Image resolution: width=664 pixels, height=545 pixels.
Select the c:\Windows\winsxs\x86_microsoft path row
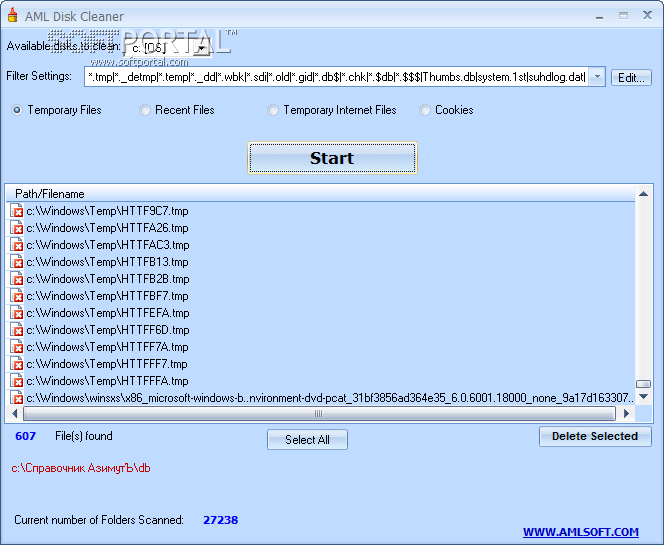pyautogui.click(x=321, y=397)
